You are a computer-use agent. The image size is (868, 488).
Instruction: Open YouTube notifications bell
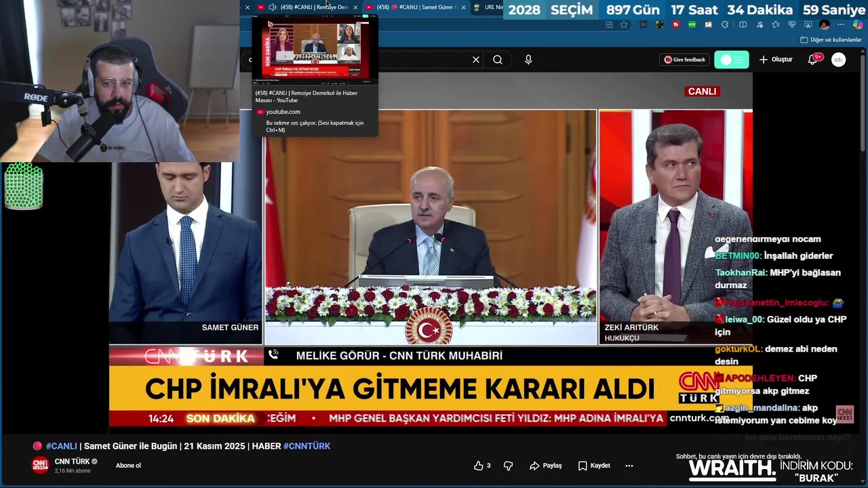813,60
